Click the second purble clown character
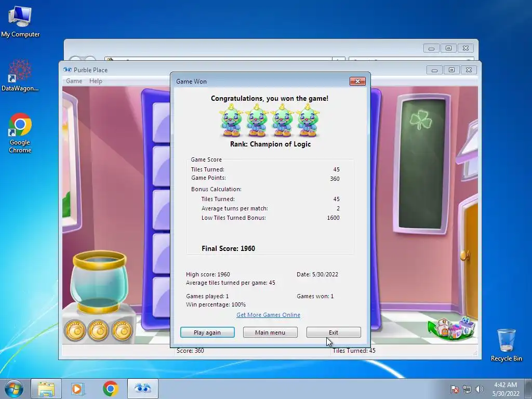Screen dimensions: 532x399 pos(257,121)
